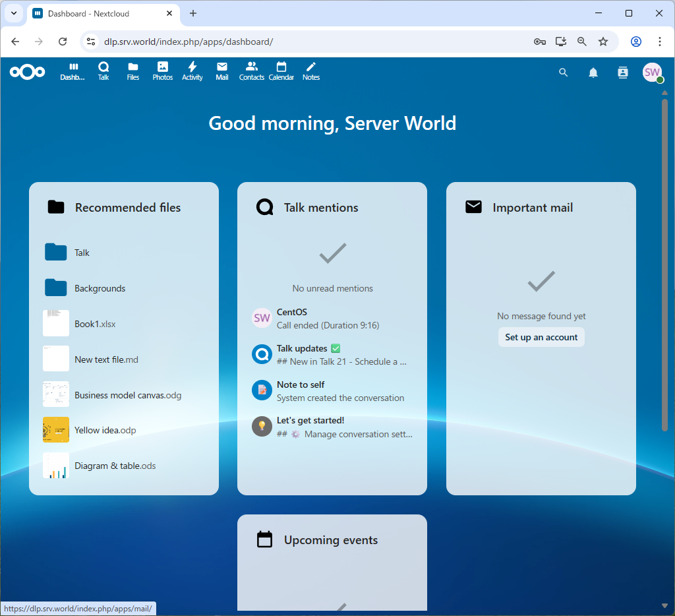The image size is (675, 616).
Task: Open the Talk app from top navigation
Action: (103, 71)
